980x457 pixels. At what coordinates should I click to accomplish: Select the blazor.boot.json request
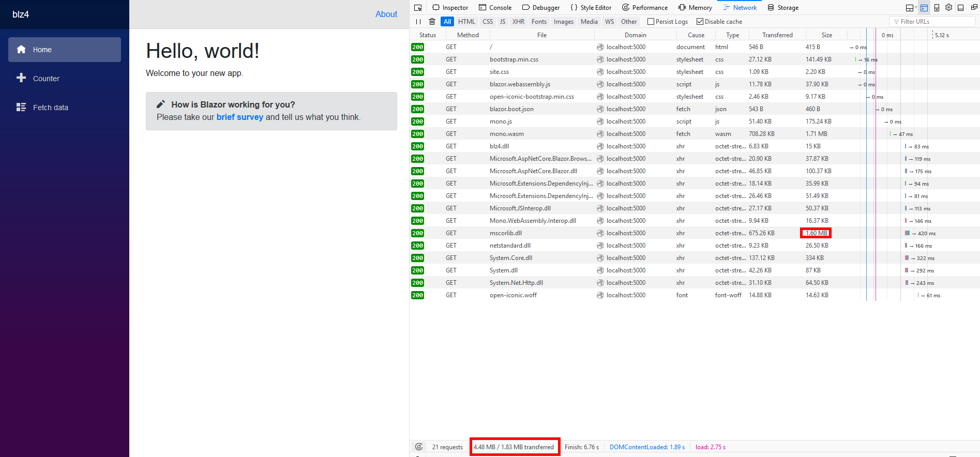pos(695,109)
